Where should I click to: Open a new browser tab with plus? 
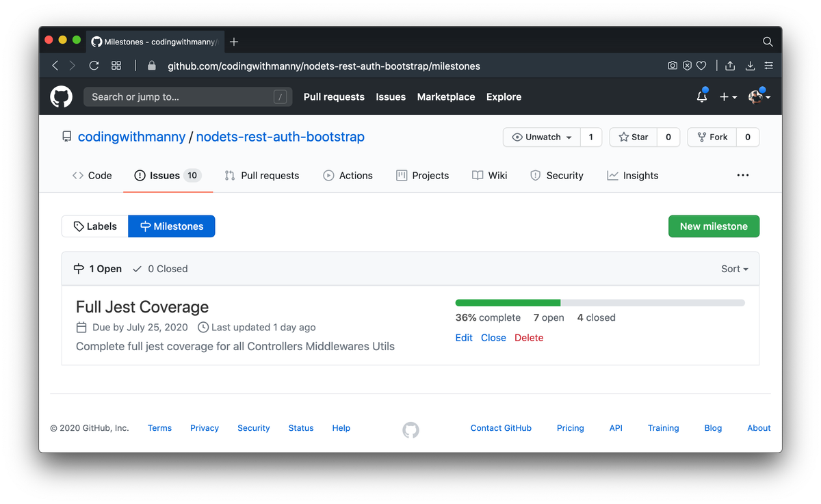tap(234, 42)
